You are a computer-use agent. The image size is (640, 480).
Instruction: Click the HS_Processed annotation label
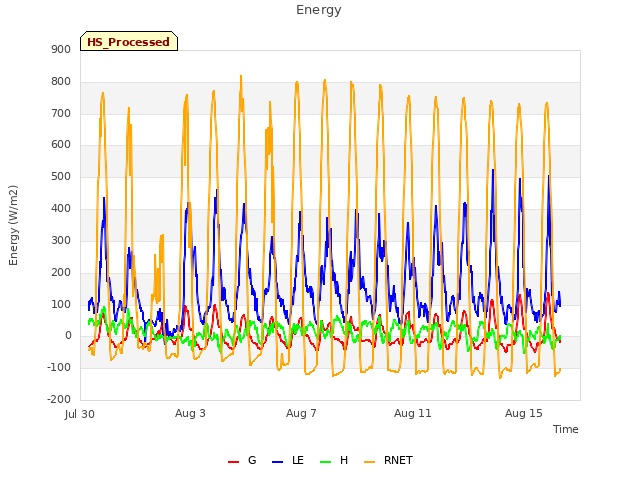click(129, 42)
